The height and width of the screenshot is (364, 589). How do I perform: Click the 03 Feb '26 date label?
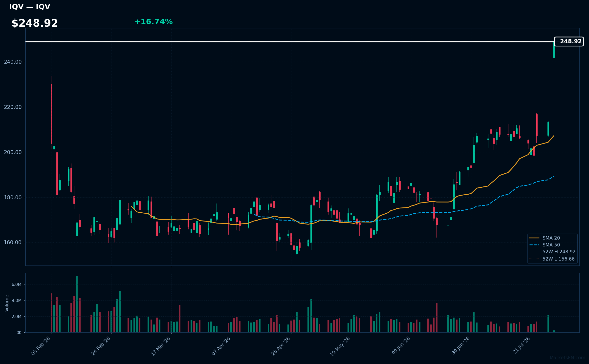pyautogui.click(x=41, y=346)
